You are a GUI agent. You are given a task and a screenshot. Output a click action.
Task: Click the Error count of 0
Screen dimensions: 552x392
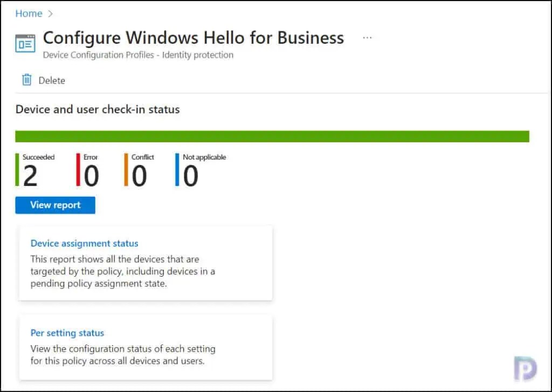point(91,174)
